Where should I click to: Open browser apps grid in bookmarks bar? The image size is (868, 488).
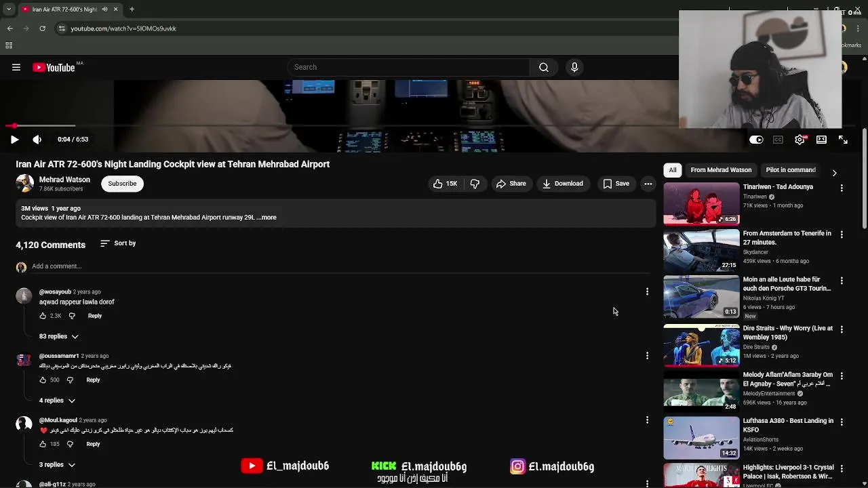point(9,45)
